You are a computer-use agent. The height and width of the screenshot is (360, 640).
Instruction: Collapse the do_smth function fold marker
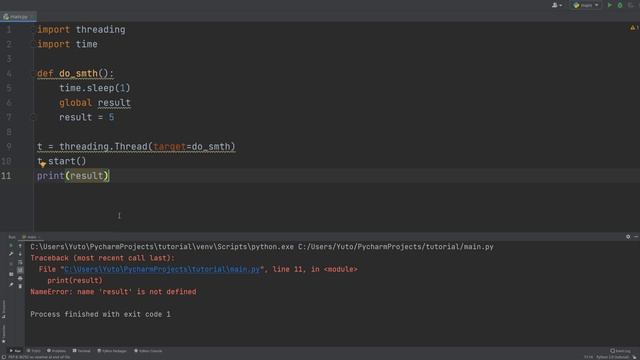point(34,73)
